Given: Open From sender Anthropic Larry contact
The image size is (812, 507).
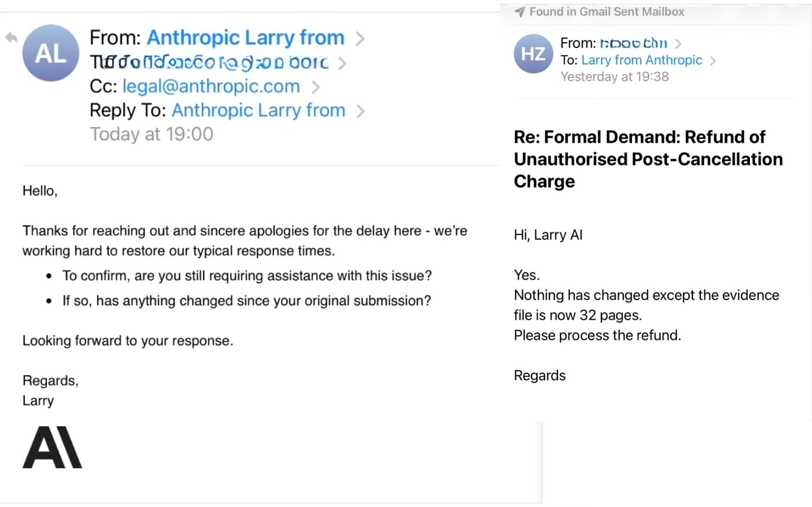Looking at the screenshot, I should (x=245, y=38).
